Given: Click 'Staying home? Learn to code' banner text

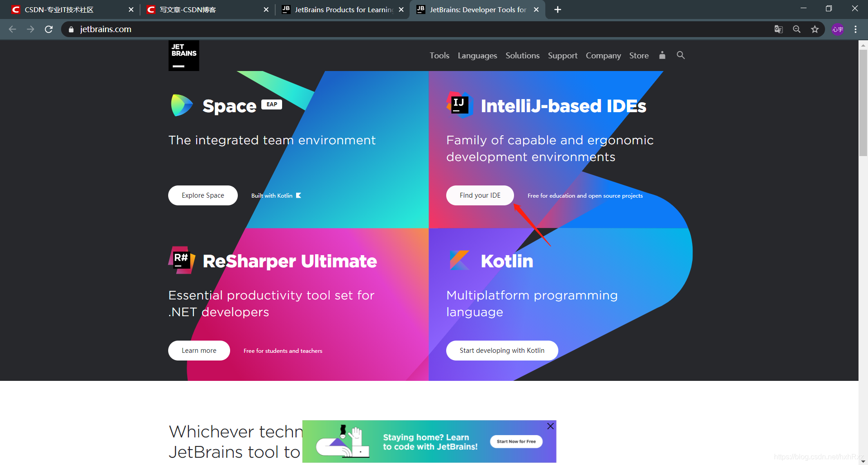Looking at the screenshot, I should tap(430, 442).
